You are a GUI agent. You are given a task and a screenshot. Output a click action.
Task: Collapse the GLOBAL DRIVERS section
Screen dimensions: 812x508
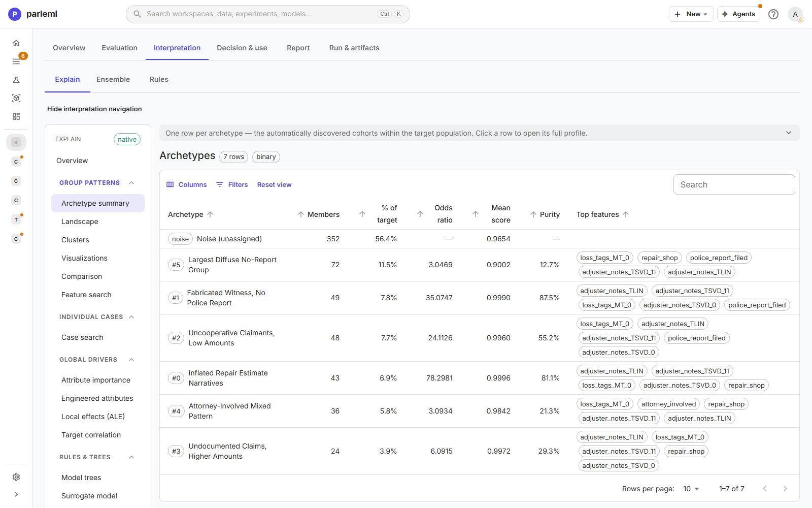click(x=131, y=360)
